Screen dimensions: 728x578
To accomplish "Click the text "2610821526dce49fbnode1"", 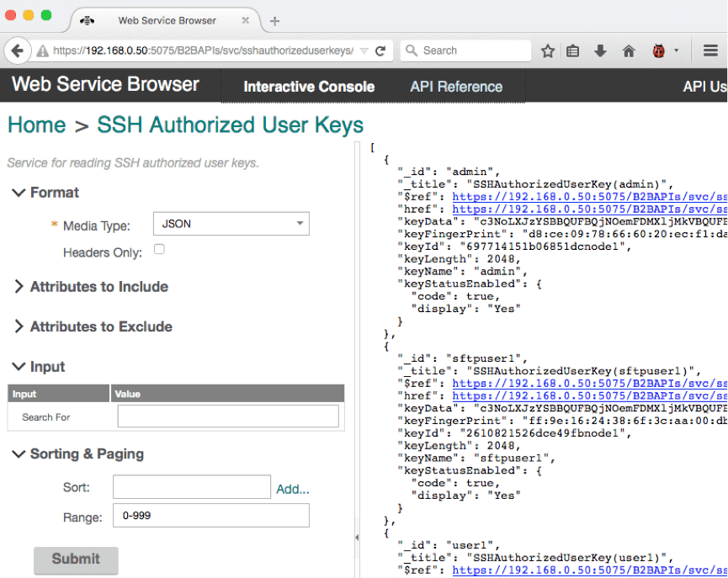I will tap(542, 433).
